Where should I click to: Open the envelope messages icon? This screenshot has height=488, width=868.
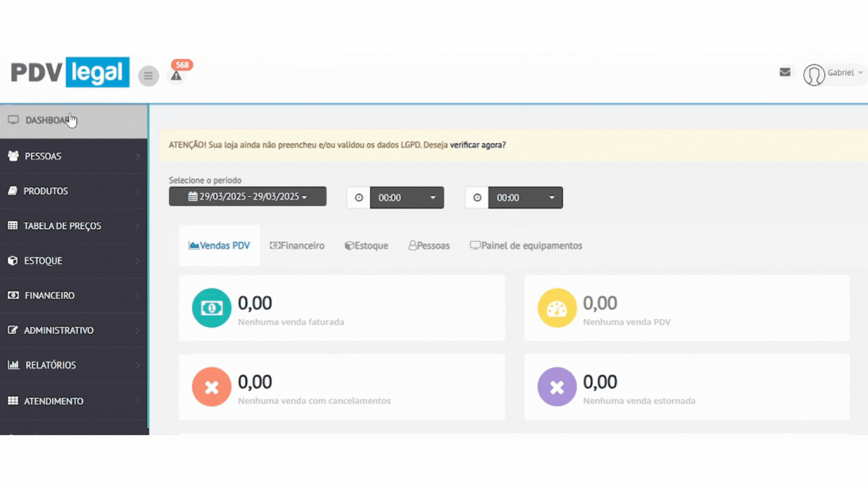coord(785,72)
